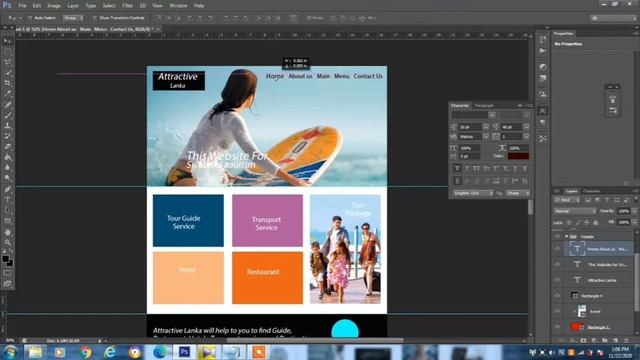Apply Faux Bold in Character panel

[457, 168]
